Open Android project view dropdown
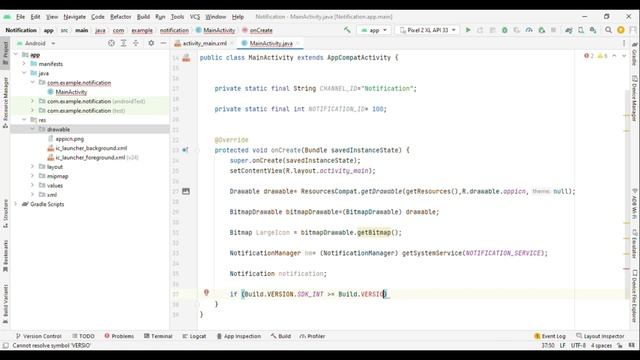Screen dimensions: 640x360 pyautogui.click(x=36, y=43)
